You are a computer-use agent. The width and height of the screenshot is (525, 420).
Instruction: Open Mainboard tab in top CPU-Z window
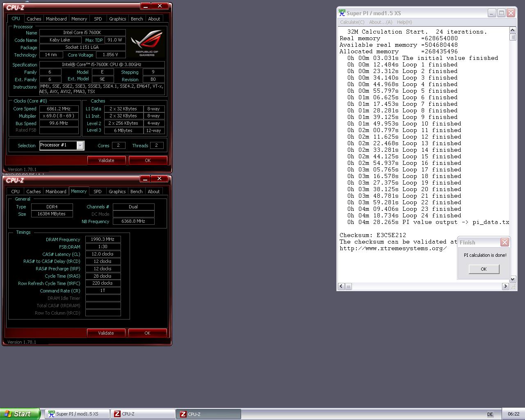click(56, 19)
